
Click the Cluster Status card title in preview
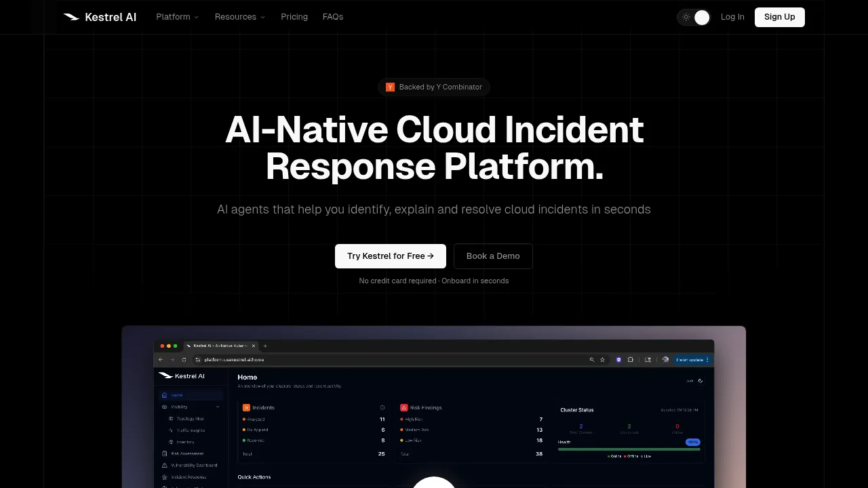click(x=577, y=410)
